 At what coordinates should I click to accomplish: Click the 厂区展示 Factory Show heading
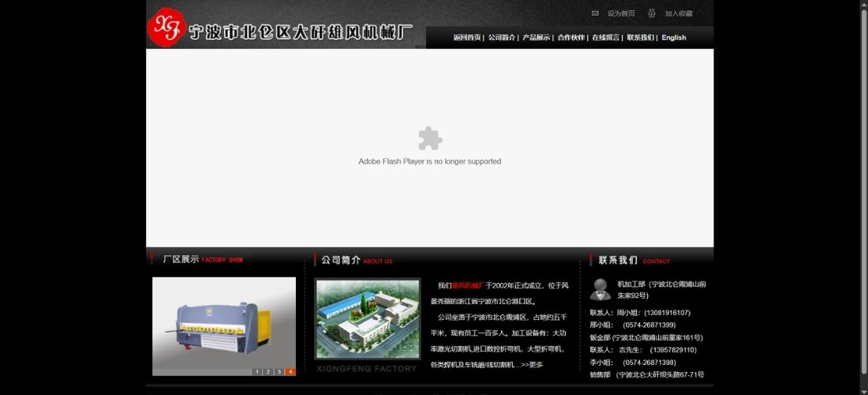pyautogui.click(x=203, y=259)
